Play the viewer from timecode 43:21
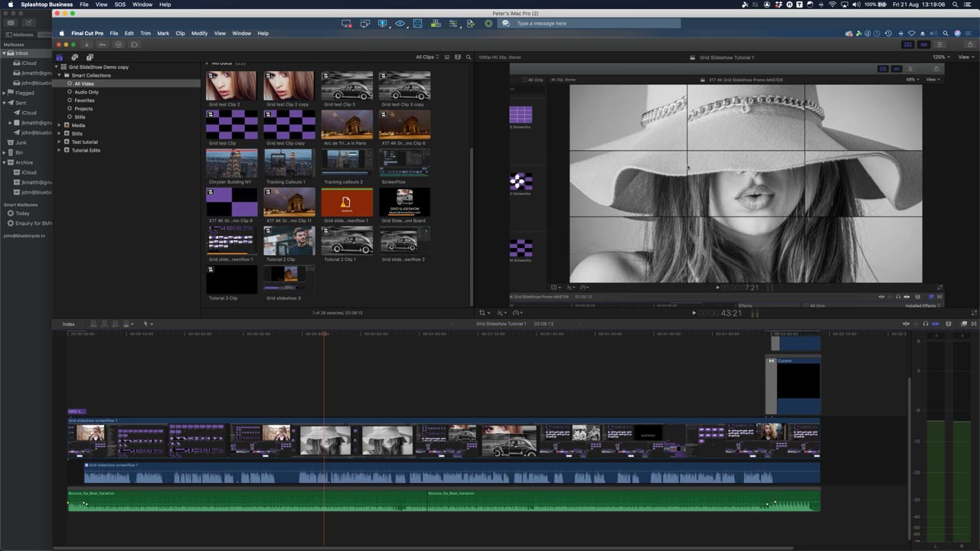This screenshot has height=551, width=980. pos(694,312)
